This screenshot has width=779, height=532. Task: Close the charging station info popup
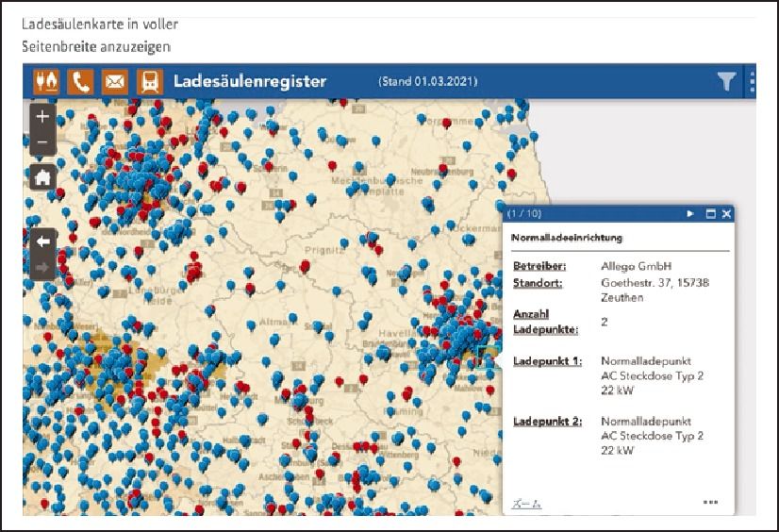[x=725, y=214]
